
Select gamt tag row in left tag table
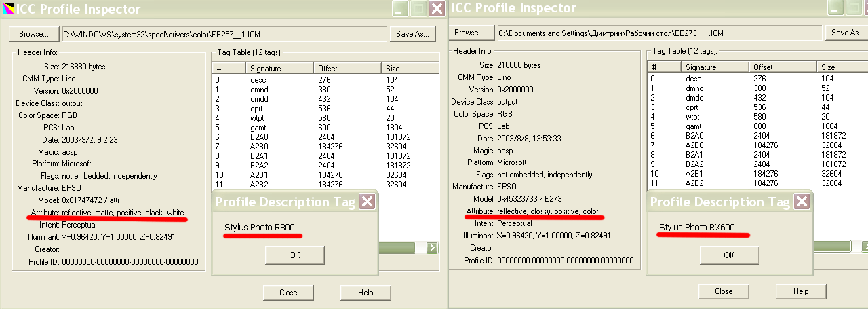click(325, 127)
